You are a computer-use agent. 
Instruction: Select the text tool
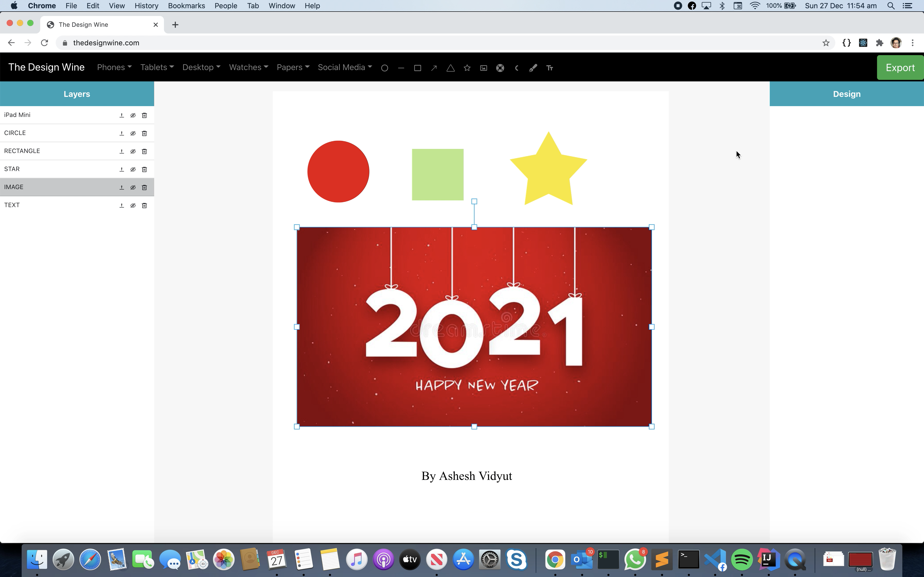[550, 68]
